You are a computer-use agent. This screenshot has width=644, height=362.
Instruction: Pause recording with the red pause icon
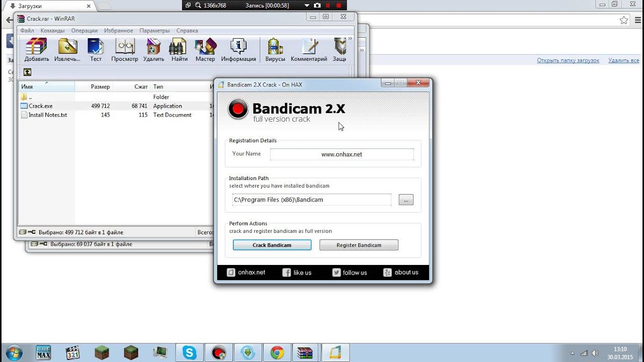[328, 5]
